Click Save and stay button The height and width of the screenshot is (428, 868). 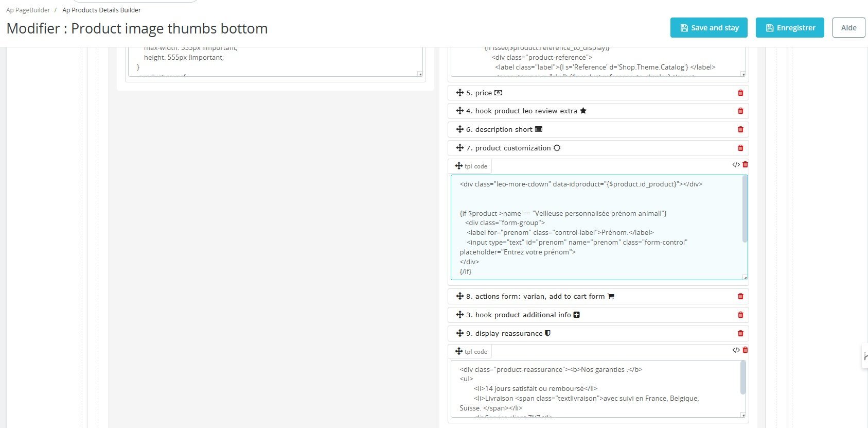coord(709,28)
